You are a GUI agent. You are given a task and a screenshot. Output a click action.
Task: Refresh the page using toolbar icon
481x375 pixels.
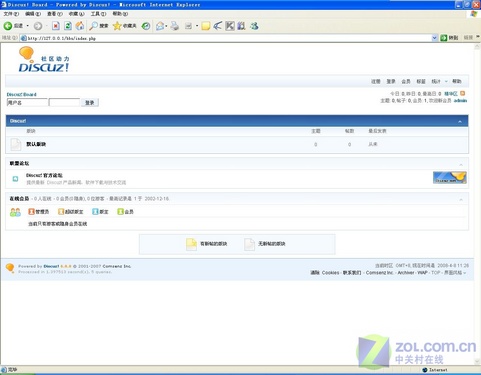point(68,26)
